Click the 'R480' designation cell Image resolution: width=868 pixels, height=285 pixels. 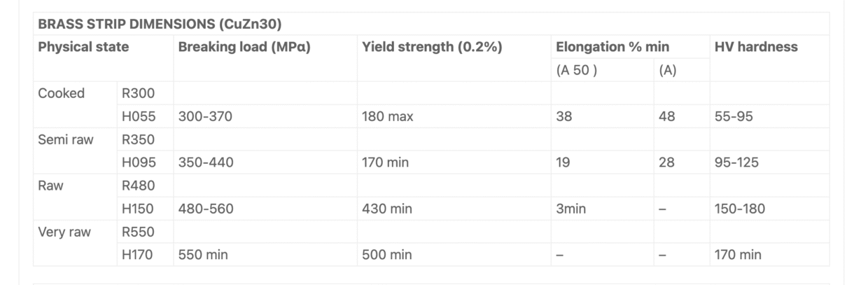138,186
